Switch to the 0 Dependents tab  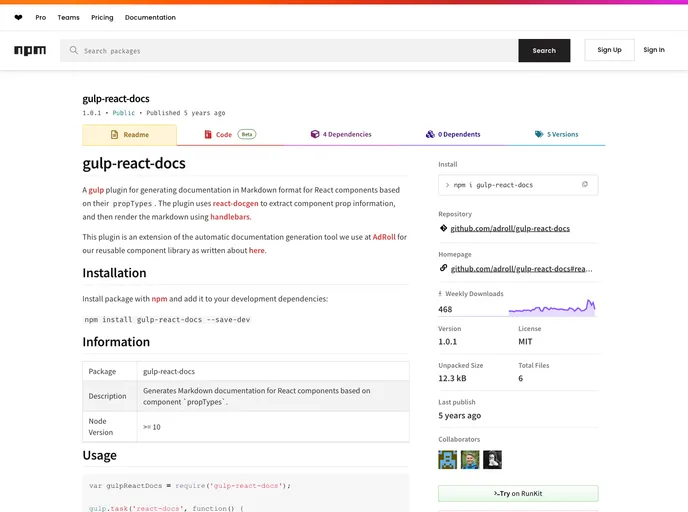(453, 135)
